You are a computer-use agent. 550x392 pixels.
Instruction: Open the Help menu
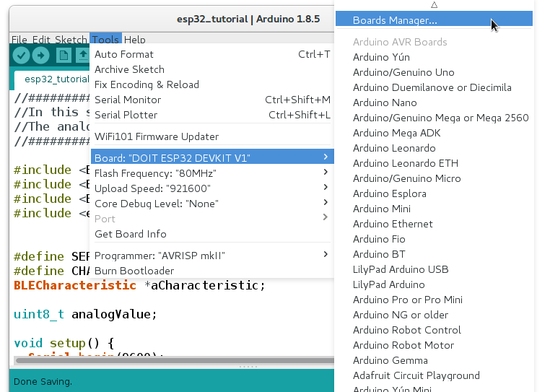point(135,39)
